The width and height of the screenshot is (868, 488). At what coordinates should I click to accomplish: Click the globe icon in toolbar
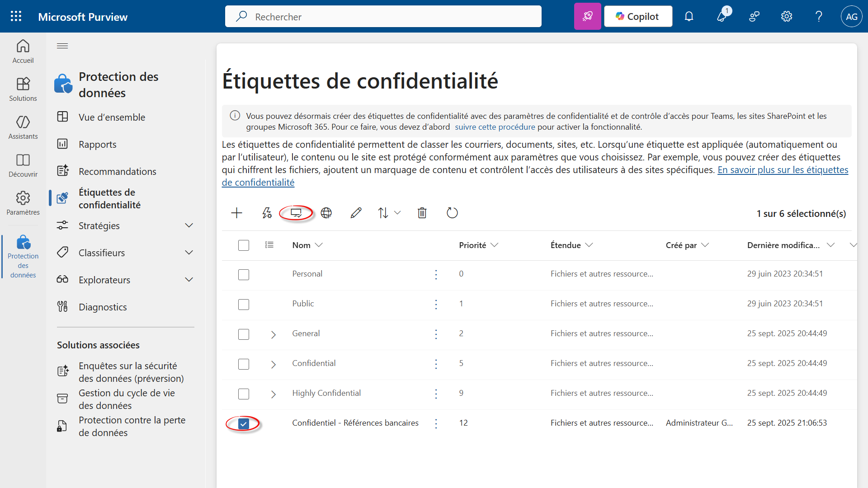click(326, 213)
